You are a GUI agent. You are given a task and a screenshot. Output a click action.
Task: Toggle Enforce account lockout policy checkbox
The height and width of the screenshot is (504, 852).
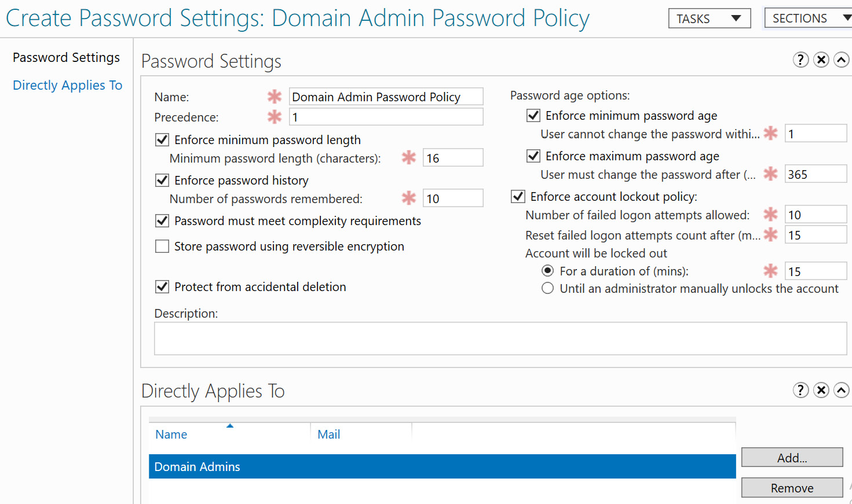pos(518,196)
